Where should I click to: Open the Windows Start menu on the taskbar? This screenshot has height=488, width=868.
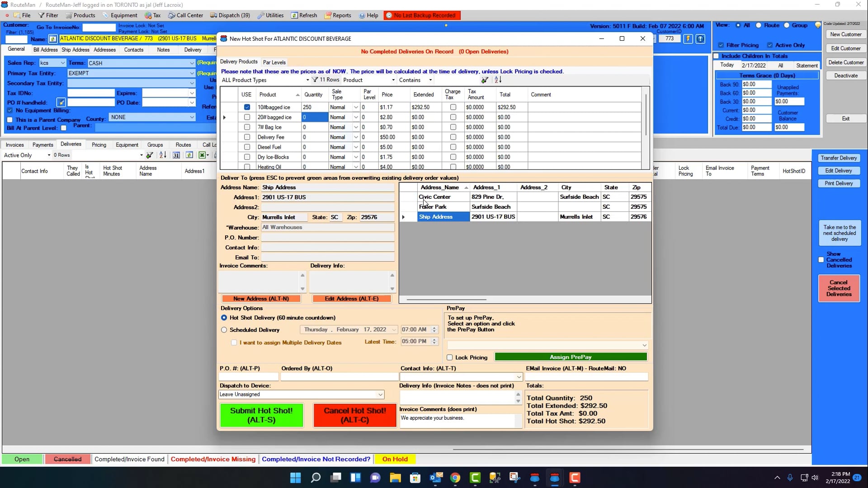point(296,478)
